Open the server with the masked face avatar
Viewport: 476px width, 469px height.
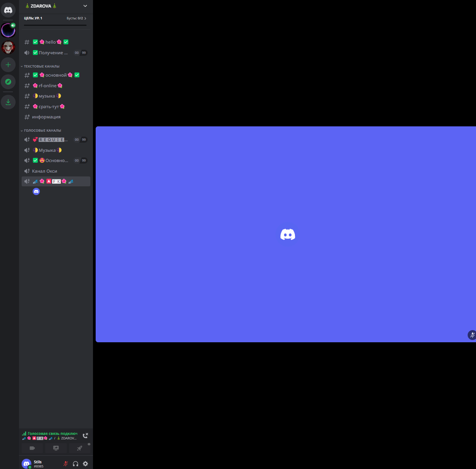8,47
